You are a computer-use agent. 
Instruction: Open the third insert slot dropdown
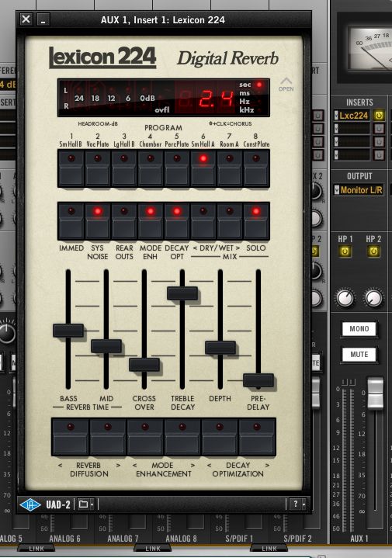336,141
